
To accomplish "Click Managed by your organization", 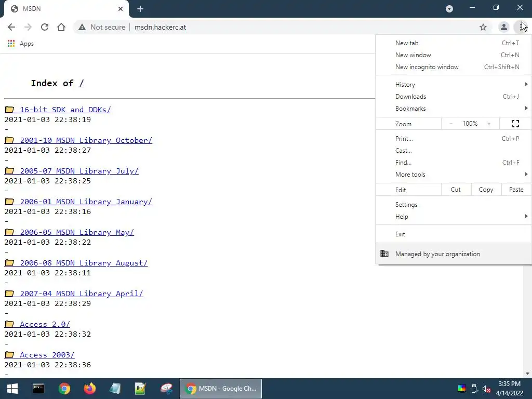I will (x=454, y=254).
